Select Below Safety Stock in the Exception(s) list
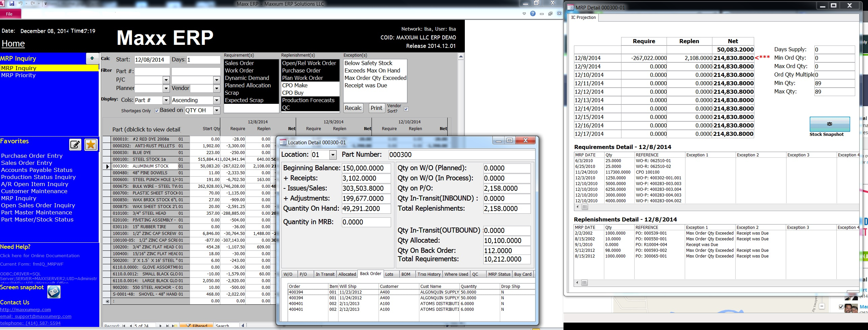 coord(375,63)
